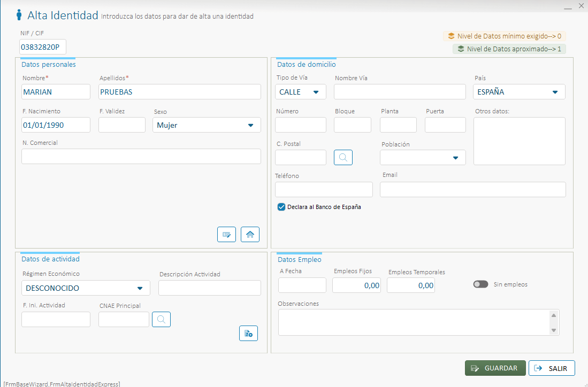Uncheck Declara al Banco de España checkbox

click(281, 207)
